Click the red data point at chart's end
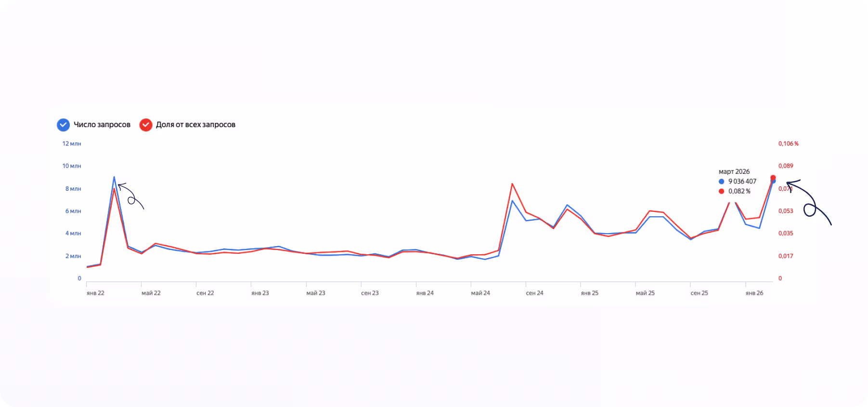The width and height of the screenshot is (868, 407). click(x=773, y=178)
